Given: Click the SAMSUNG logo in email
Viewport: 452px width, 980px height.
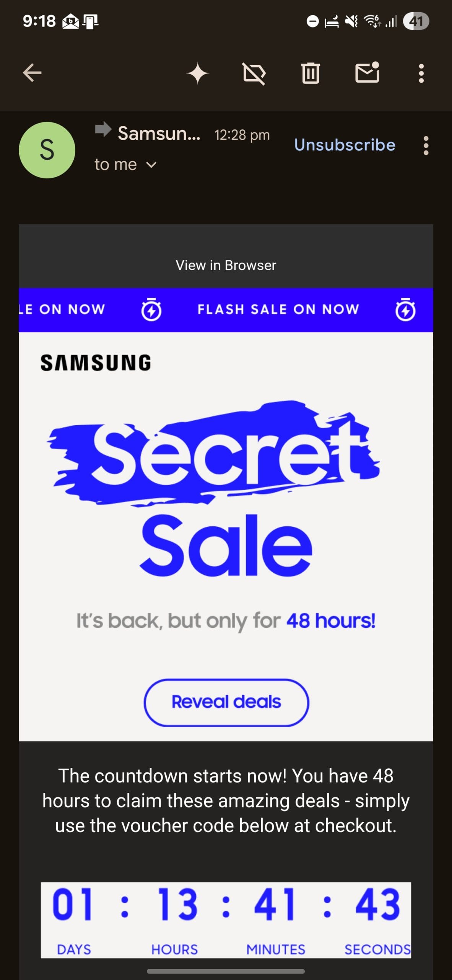Looking at the screenshot, I should click(x=96, y=363).
